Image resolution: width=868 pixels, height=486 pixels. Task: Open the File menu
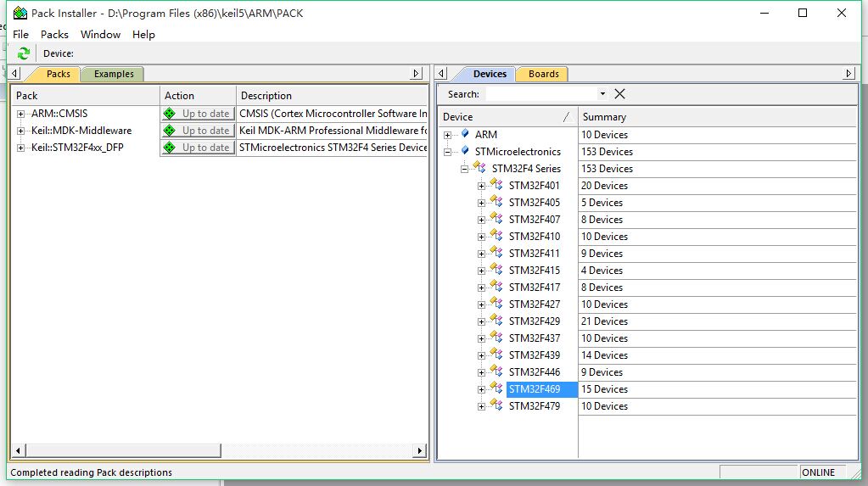tap(20, 34)
